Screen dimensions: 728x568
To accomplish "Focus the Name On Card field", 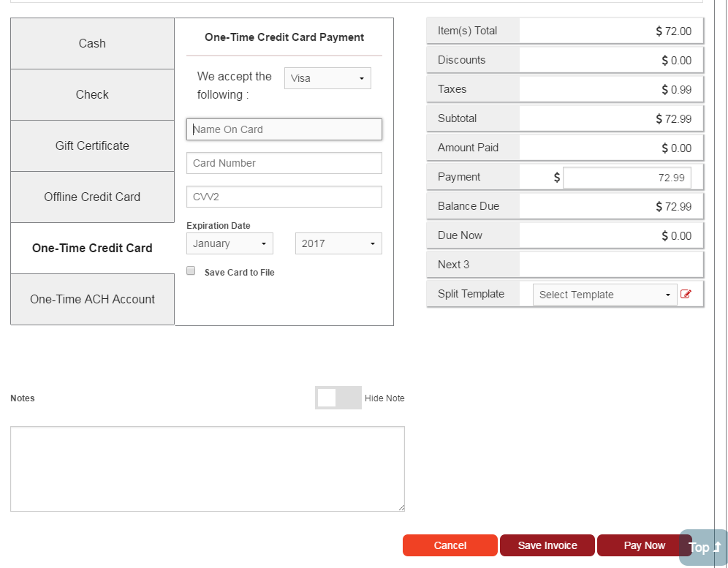I will [284, 129].
